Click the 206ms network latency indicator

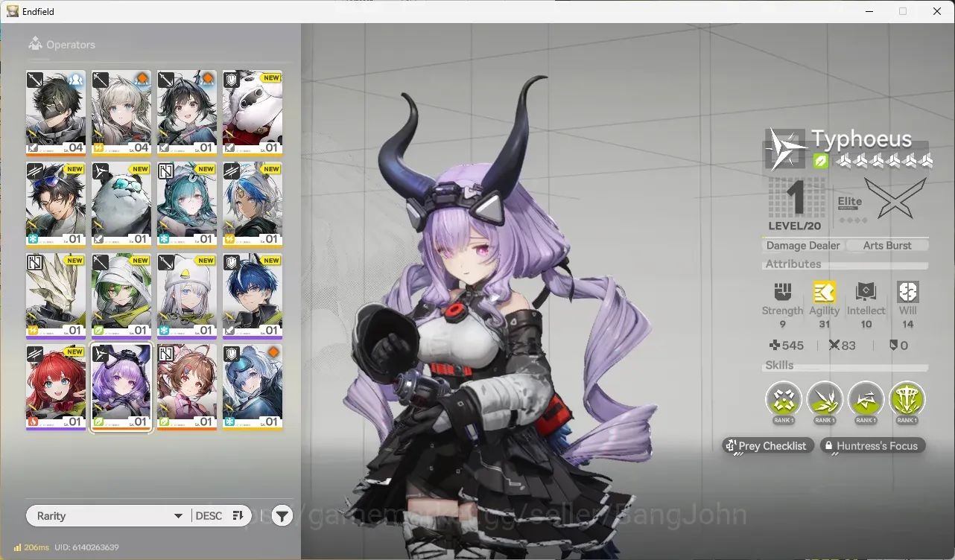31,547
